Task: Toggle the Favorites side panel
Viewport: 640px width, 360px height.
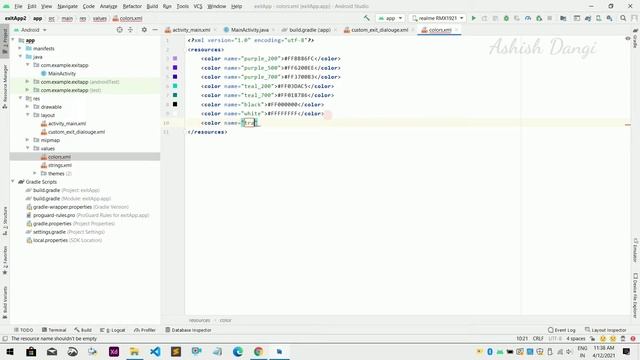Action: [x=5, y=260]
